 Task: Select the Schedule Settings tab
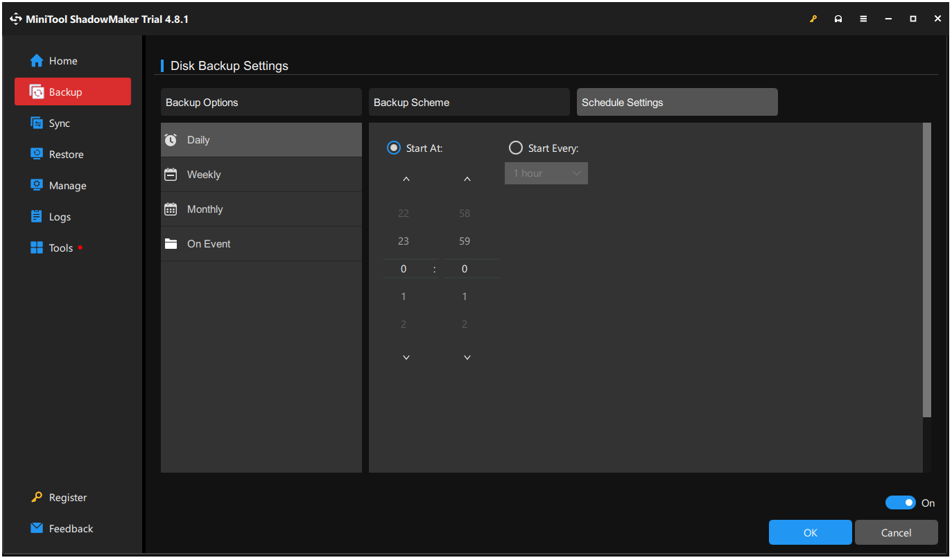[677, 102]
